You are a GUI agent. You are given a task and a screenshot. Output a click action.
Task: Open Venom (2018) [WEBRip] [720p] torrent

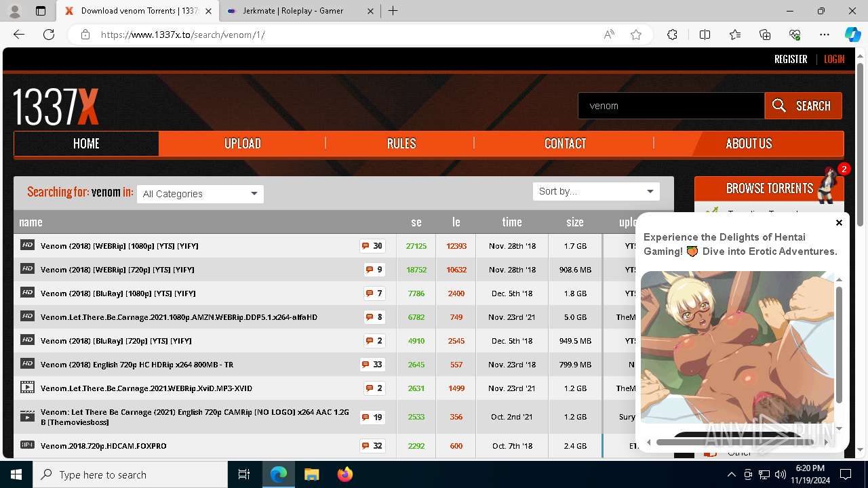pos(117,270)
